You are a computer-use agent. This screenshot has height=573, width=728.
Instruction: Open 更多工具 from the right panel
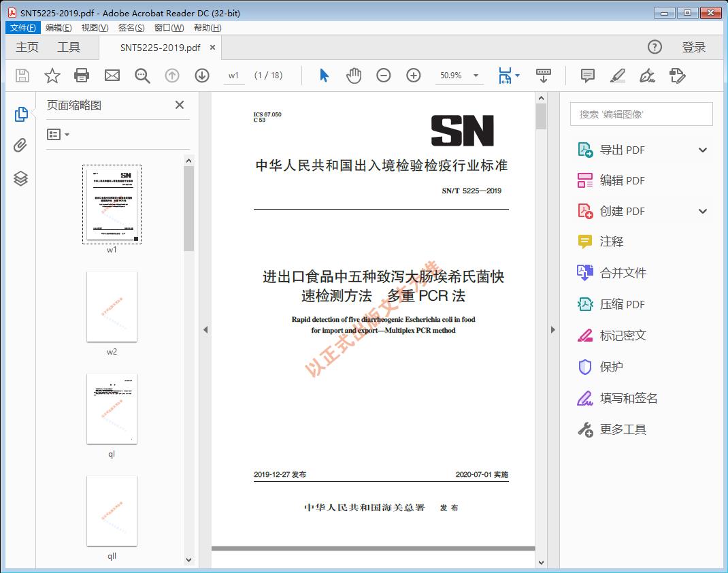tap(621, 429)
